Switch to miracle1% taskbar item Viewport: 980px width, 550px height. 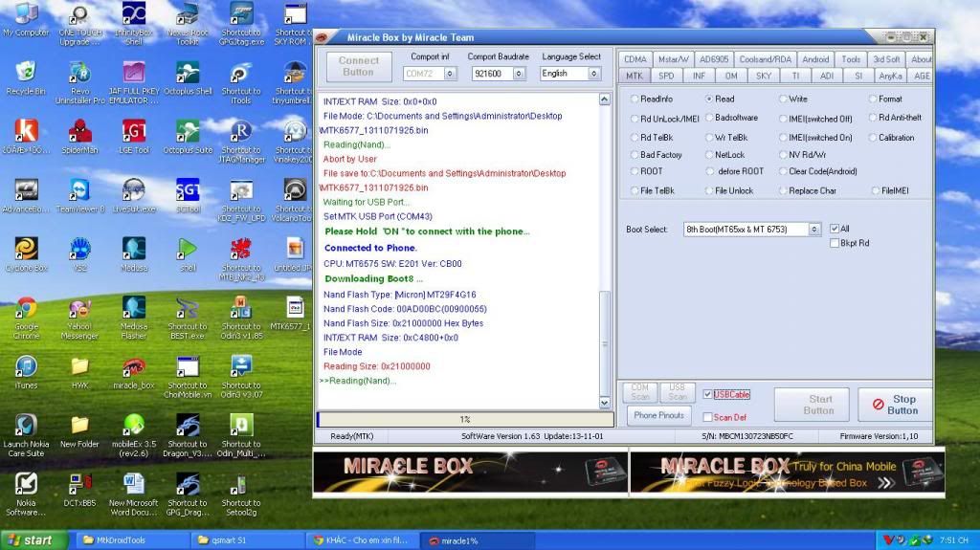pyautogui.click(x=477, y=540)
